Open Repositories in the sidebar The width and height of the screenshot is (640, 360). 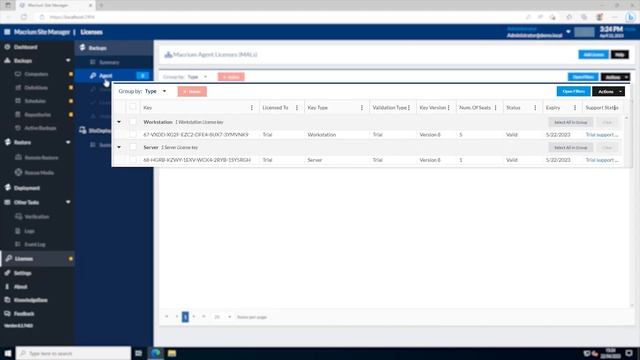click(38, 115)
